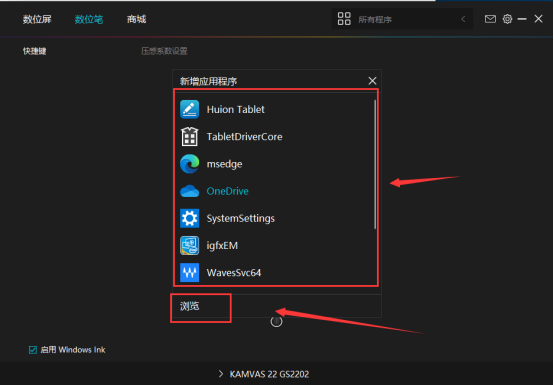
Task: Open the 压感系数设置 sub-tab
Action: [164, 51]
